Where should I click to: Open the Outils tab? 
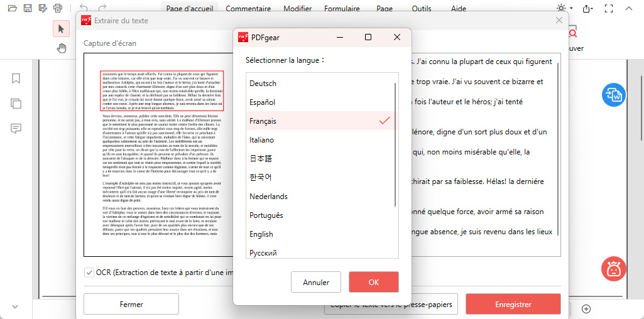[x=422, y=9]
